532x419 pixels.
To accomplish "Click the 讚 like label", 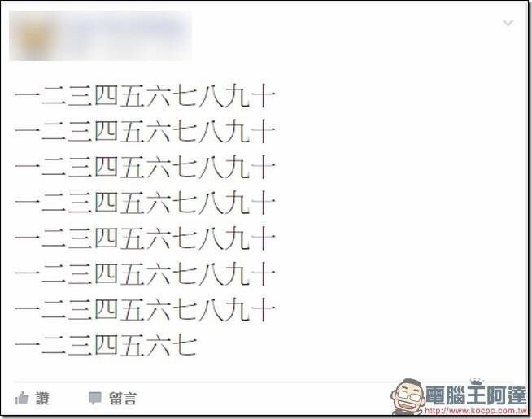I will pos(43,398).
